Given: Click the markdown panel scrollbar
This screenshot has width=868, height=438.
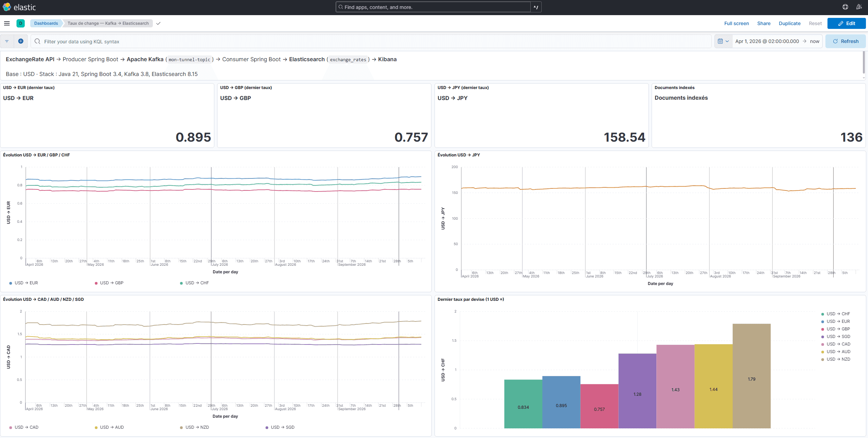Looking at the screenshot, I should click(864, 62).
